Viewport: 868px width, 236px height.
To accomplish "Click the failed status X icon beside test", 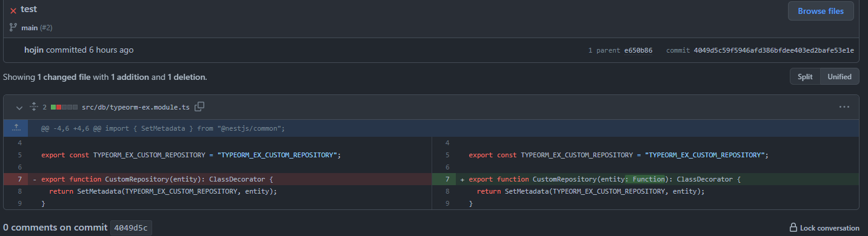I will tap(13, 11).
